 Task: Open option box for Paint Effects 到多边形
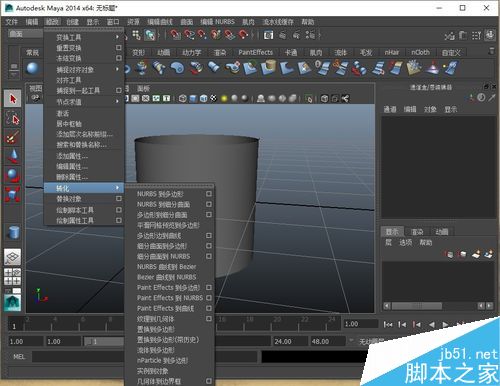click(209, 287)
